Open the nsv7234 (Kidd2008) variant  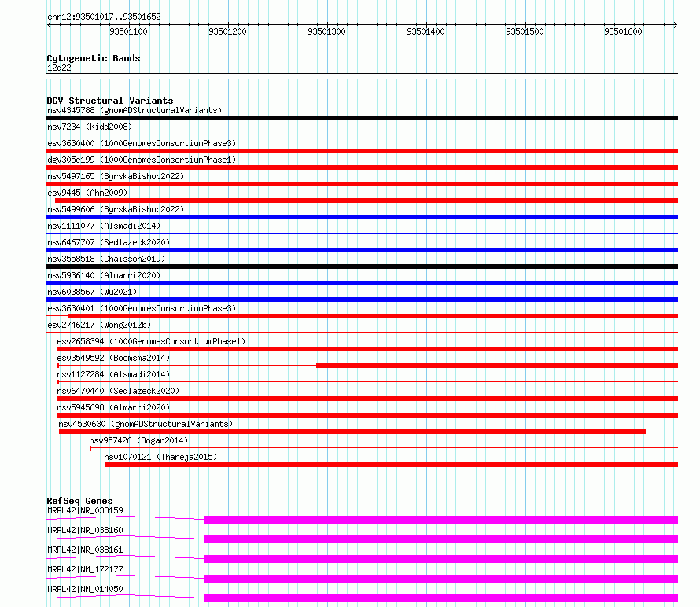(x=90, y=127)
